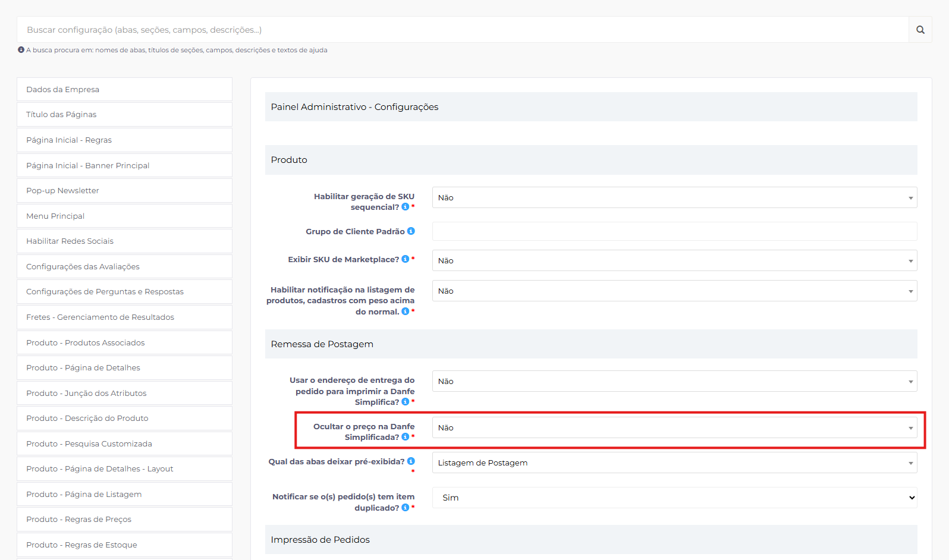Viewport: 949px width, 560px height.
Task: Click info icon for peso acima do normal
Action: pyautogui.click(x=405, y=312)
